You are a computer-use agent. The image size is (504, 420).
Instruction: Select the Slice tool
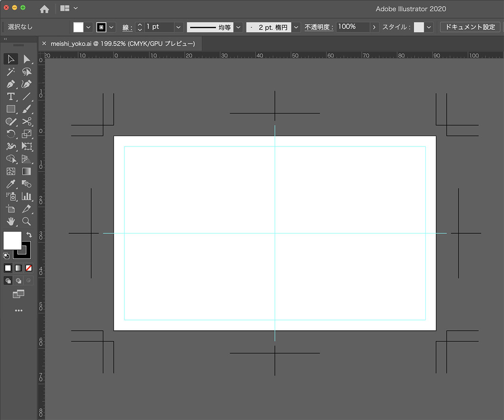tap(26, 209)
